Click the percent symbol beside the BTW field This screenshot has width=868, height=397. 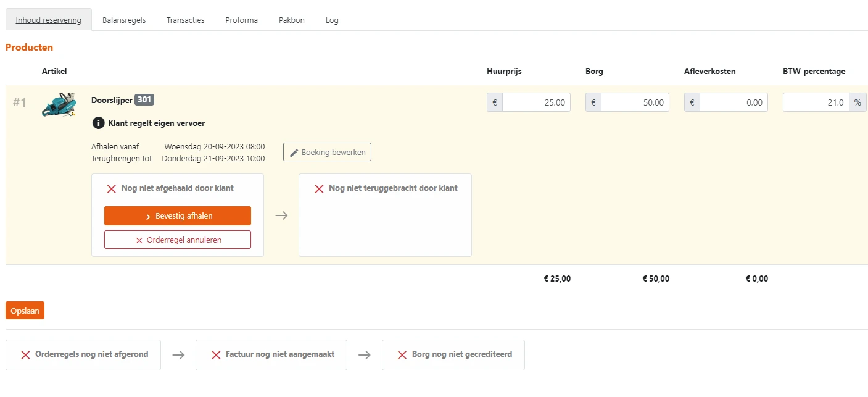tap(858, 102)
